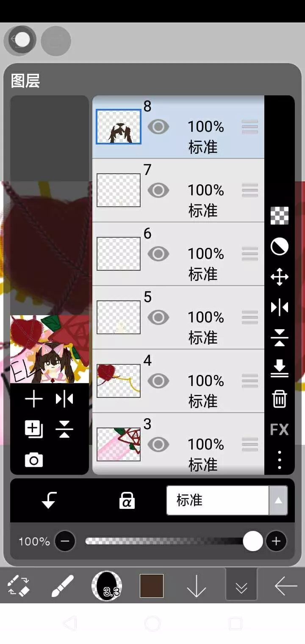305x644 pixels.
Task: Open the three-dot more options menu
Action: tap(280, 460)
